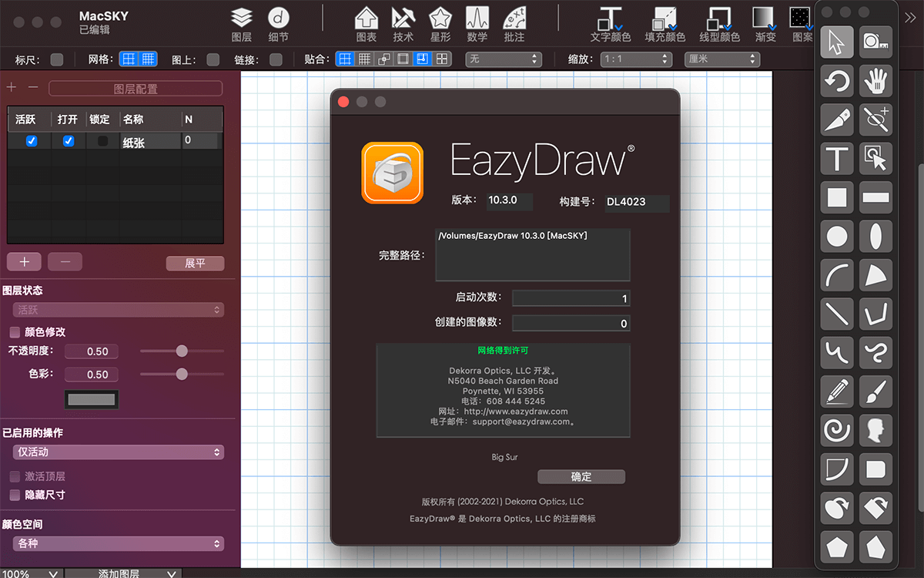This screenshot has width=924, height=578.
Task: Open the 厘米 units dropdown
Action: [x=722, y=59]
